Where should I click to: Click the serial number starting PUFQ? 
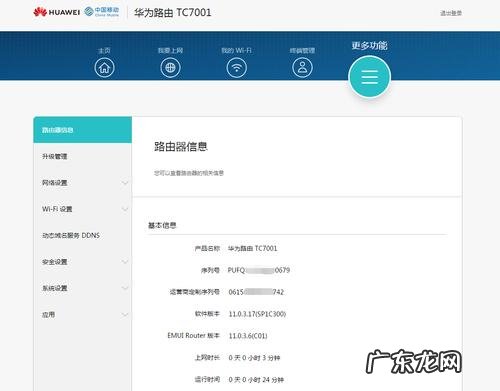259,270
